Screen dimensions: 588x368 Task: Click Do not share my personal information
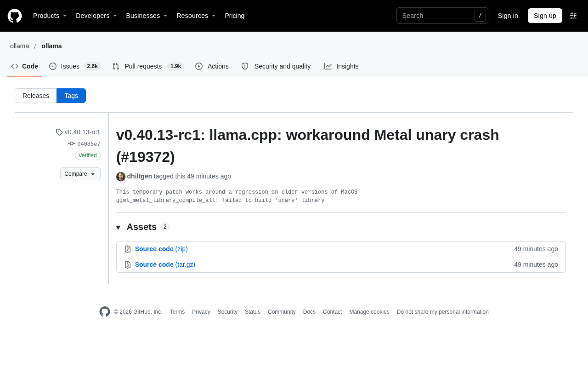(x=443, y=312)
